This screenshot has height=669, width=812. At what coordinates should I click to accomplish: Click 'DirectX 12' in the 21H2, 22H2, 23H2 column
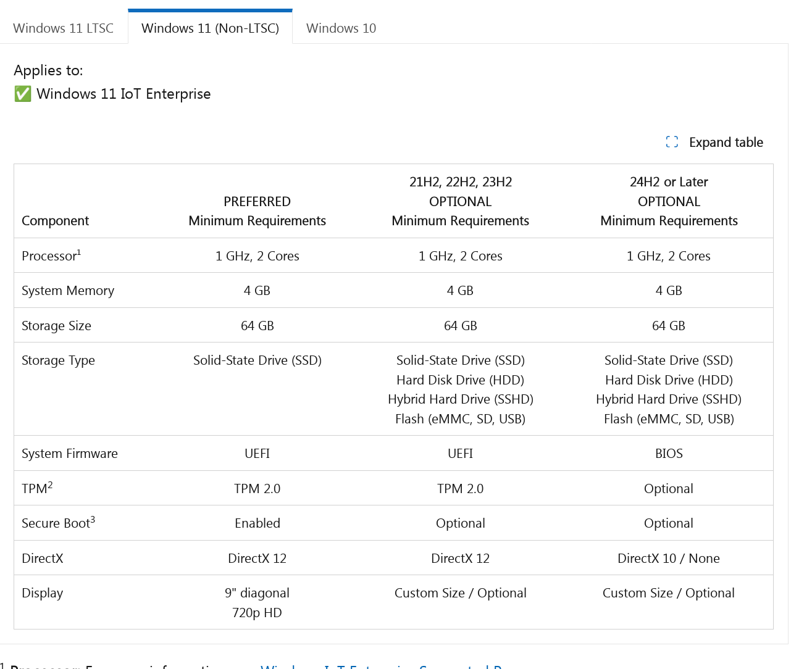coord(461,559)
